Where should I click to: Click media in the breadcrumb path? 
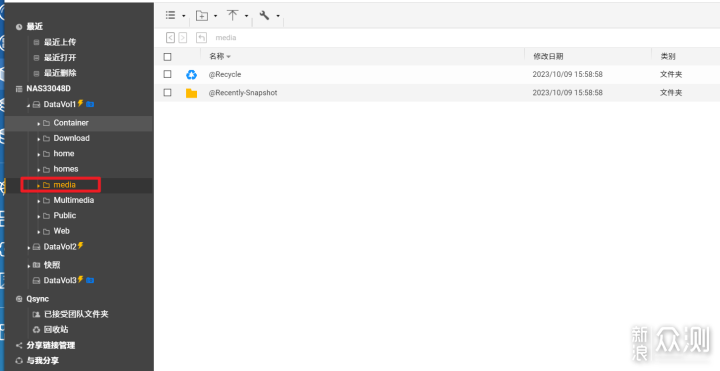(x=226, y=38)
